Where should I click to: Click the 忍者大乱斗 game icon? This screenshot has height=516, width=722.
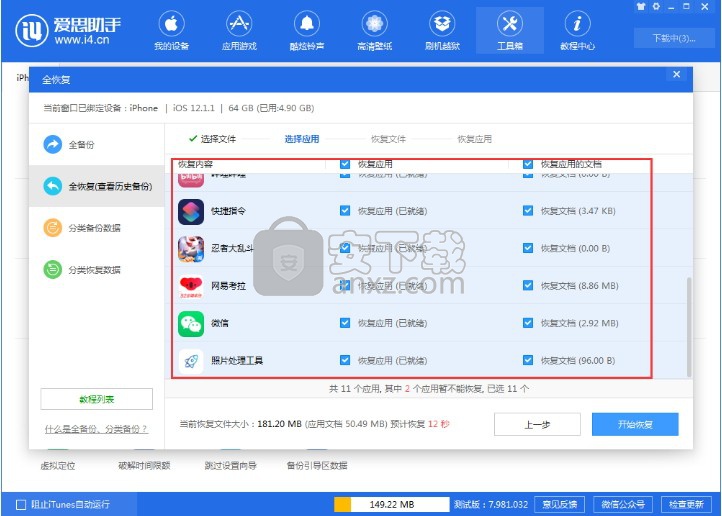[191, 249]
